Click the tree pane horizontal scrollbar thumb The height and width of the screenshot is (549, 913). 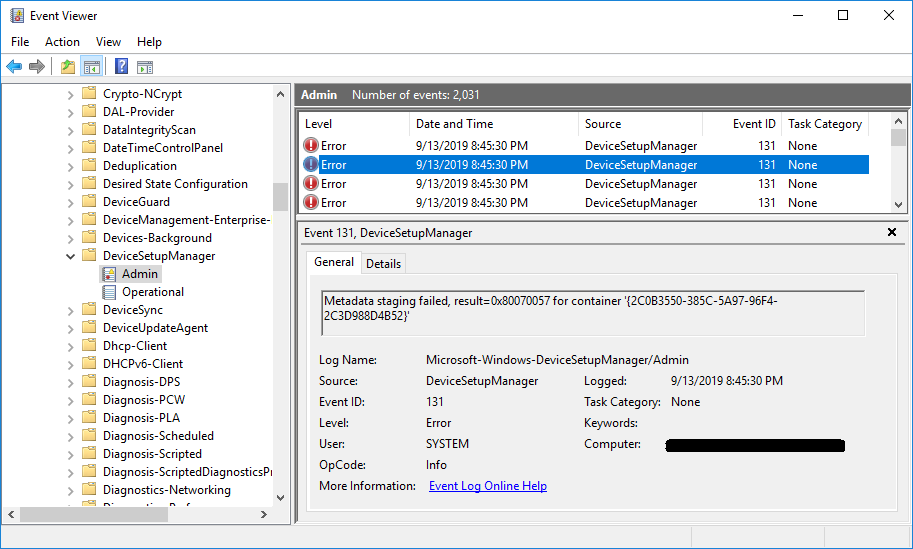[x=94, y=515]
